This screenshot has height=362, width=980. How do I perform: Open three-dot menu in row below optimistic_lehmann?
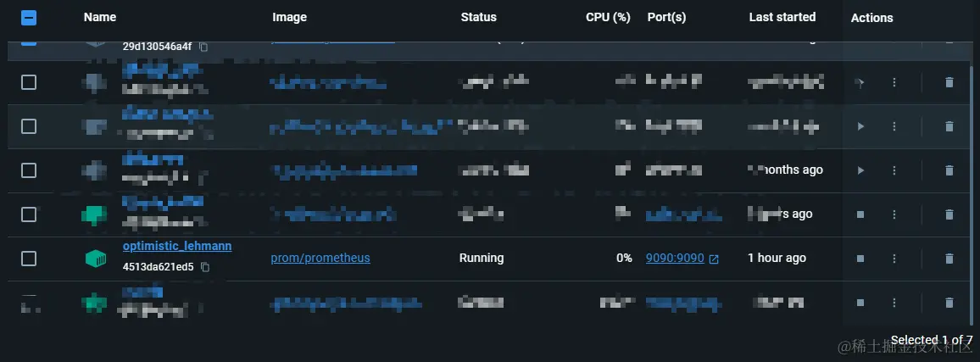point(894,303)
